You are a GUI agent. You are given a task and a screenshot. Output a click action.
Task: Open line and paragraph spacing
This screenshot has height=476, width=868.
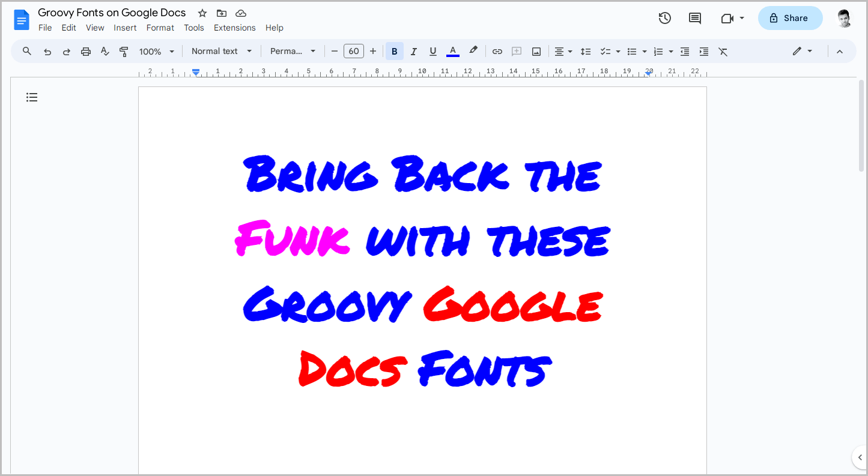[x=586, y=52]
